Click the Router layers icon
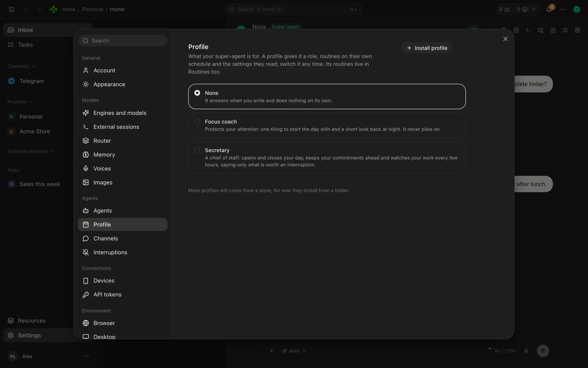 tap(86, 141)
